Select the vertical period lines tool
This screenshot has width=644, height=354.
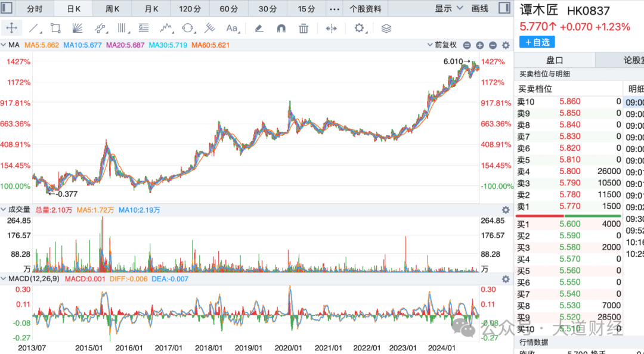click(122, 29)
